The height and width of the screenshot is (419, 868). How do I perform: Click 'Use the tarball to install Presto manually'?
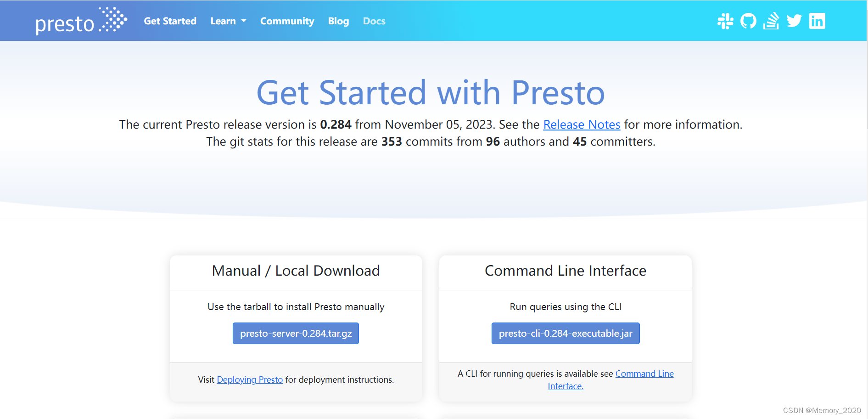click(296, 307)
